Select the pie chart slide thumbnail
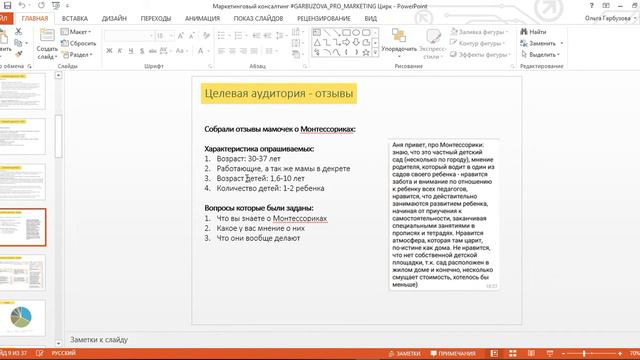This screenshot has width=640, height=360. 22,318
